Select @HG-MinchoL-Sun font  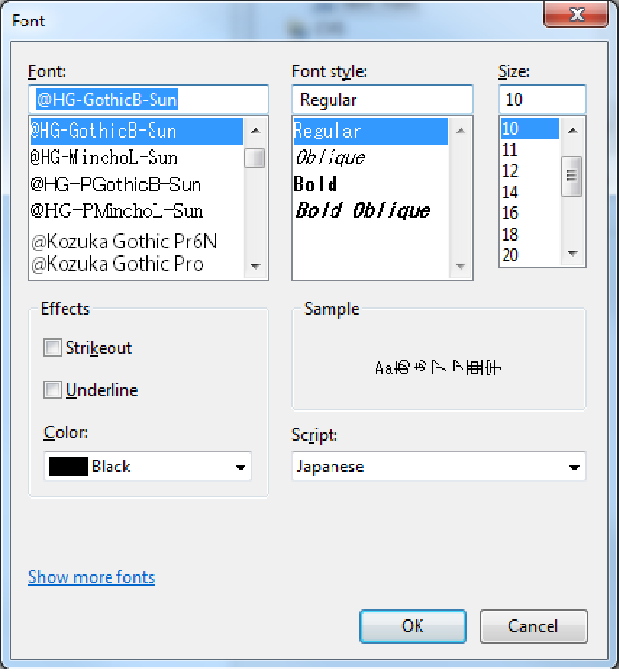click(x=136, y=157)
